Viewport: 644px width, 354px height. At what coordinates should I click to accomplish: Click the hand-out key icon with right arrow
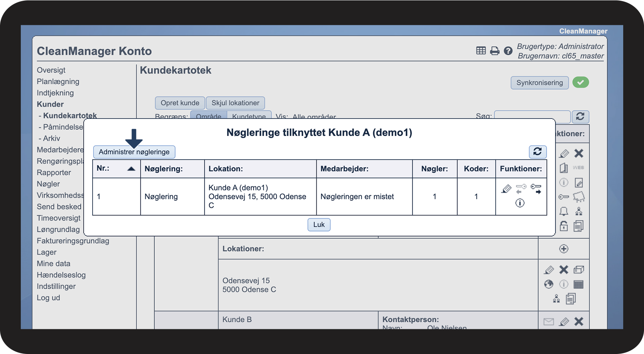coord(536,188)
